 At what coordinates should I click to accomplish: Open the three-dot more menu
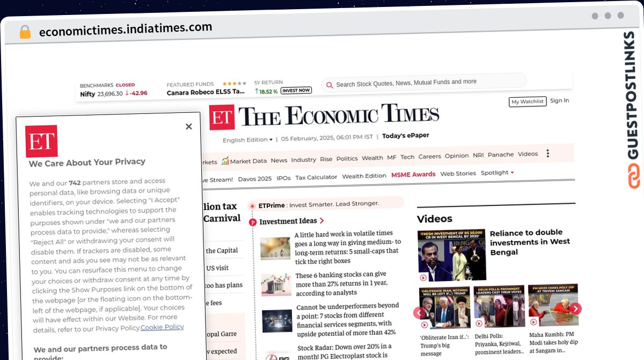coord(547,154)
